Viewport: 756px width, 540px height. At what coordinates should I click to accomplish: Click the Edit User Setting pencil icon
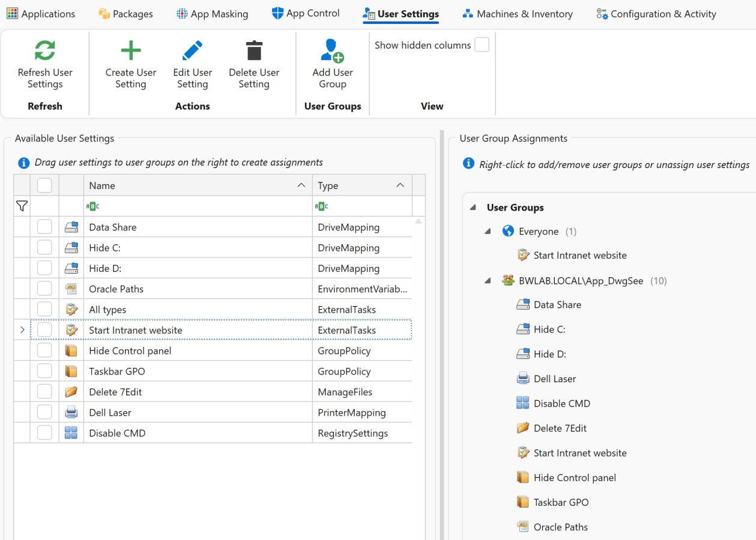(193, 50)
